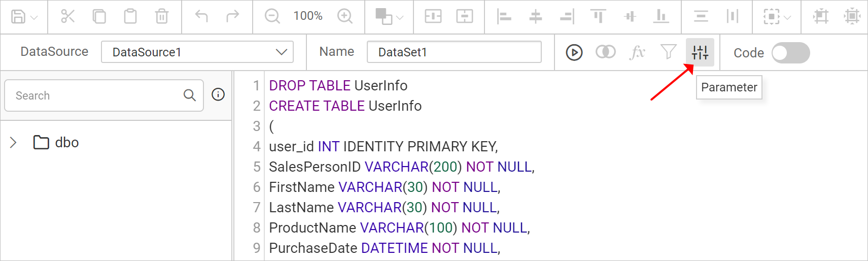868x261 pixels.
Task: Click the Expression fx icon
Action: [x=637, y=52]
